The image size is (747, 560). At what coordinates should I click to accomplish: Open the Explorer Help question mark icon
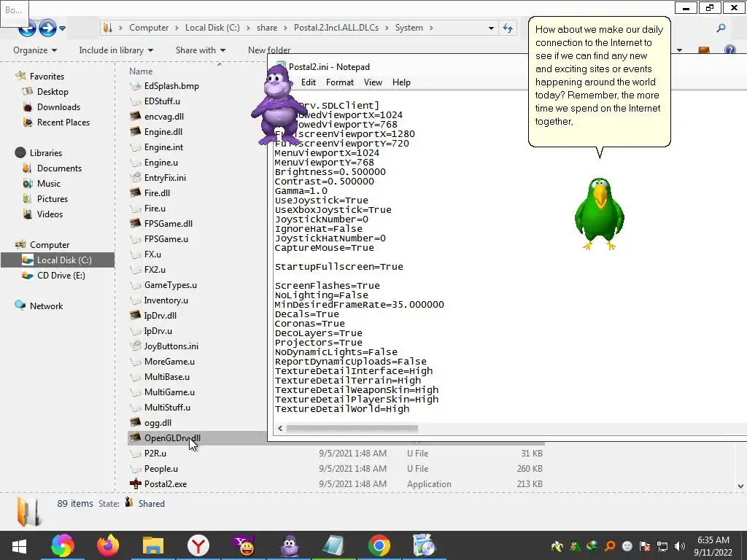click(x=729, y=50)
